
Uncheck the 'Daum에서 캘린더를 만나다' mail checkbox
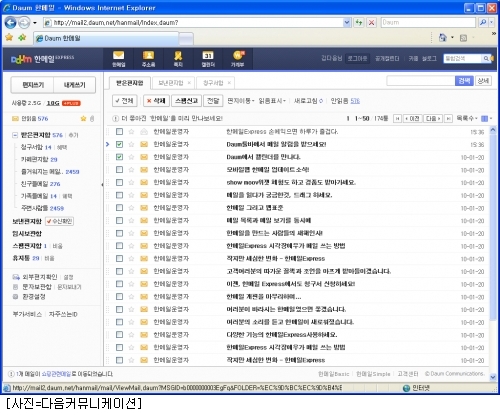click(x=119, y=157)
